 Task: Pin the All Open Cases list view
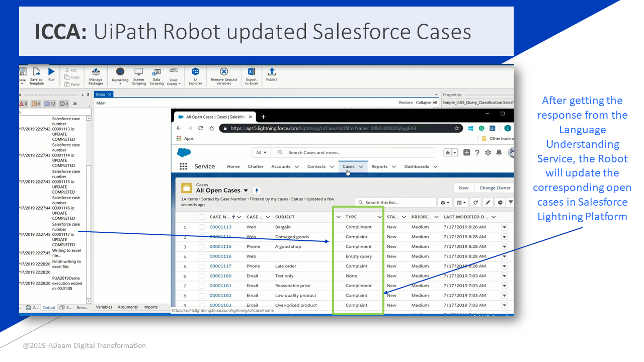coord(257,191)
